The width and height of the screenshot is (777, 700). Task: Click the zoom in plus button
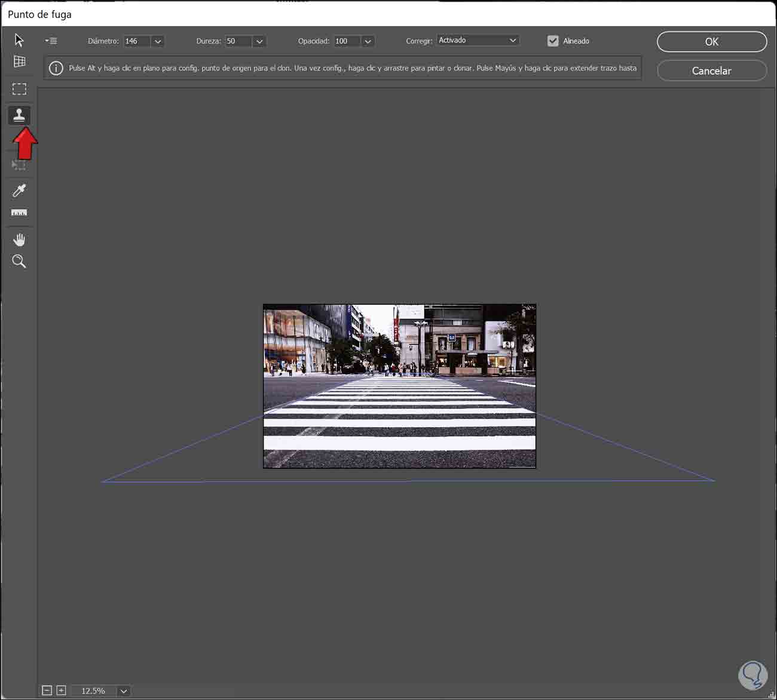[x=61, y=690]
